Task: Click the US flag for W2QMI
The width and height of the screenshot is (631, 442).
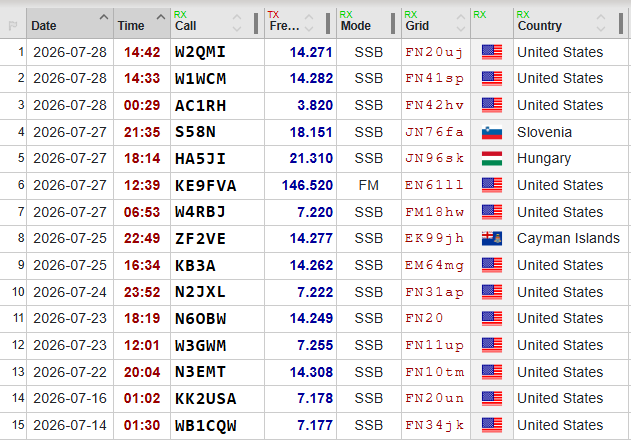Action: point(492,52)
